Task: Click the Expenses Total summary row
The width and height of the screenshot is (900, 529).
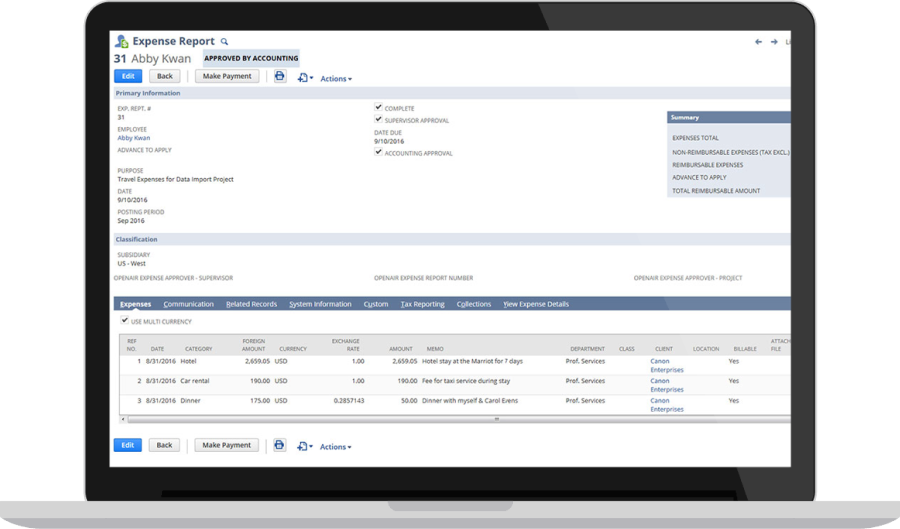Action: pos(728,138)
